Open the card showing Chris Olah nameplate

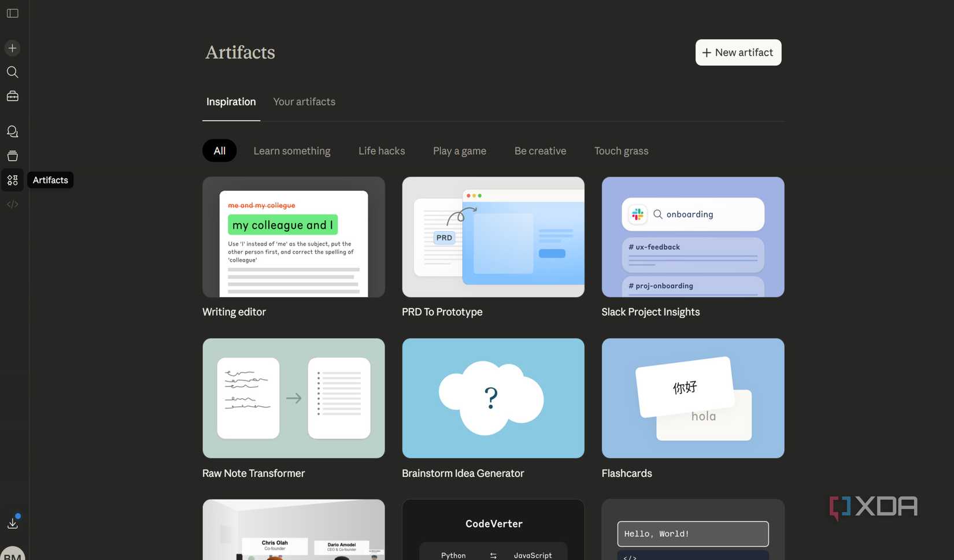point(294,530)
